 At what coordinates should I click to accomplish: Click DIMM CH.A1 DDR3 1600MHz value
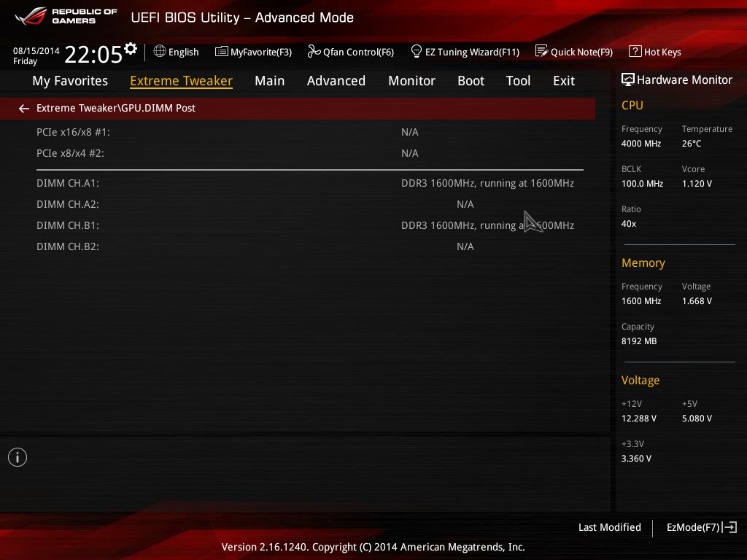coord(487,183)
